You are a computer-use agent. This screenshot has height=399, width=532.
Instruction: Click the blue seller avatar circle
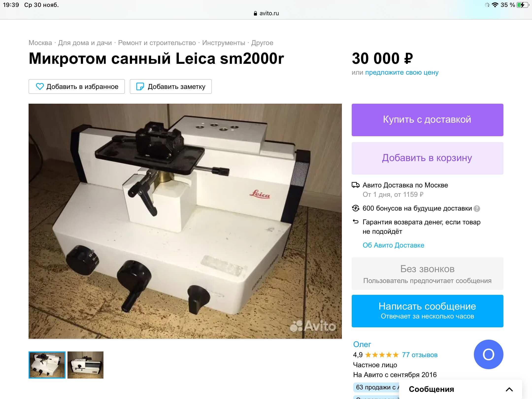[x=488, y=354]
